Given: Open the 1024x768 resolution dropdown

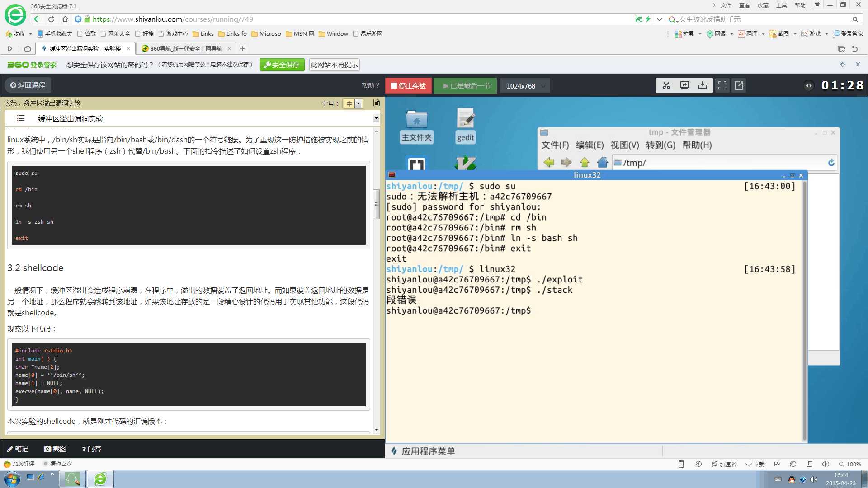Looking at the screenshot, I should click(524, 85).
